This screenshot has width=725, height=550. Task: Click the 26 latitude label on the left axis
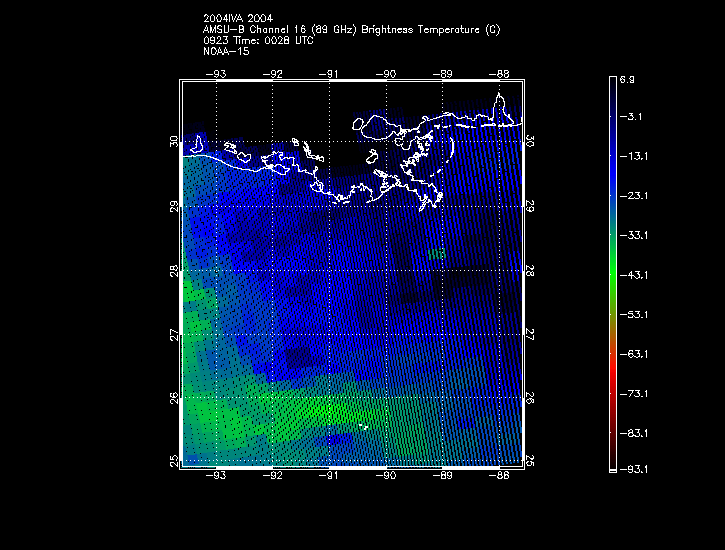pyautogui.click(x=174, y=397)
